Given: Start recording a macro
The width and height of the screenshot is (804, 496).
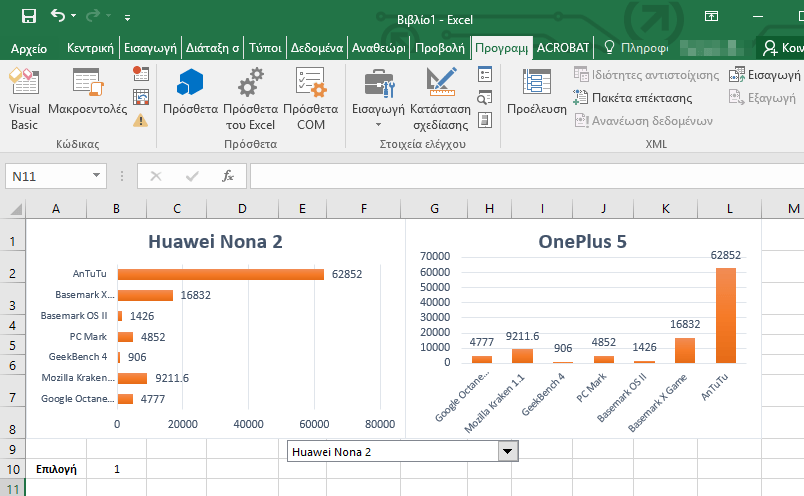Looking at the screenshot, I should pyautogui.click(x=140, y=73).
